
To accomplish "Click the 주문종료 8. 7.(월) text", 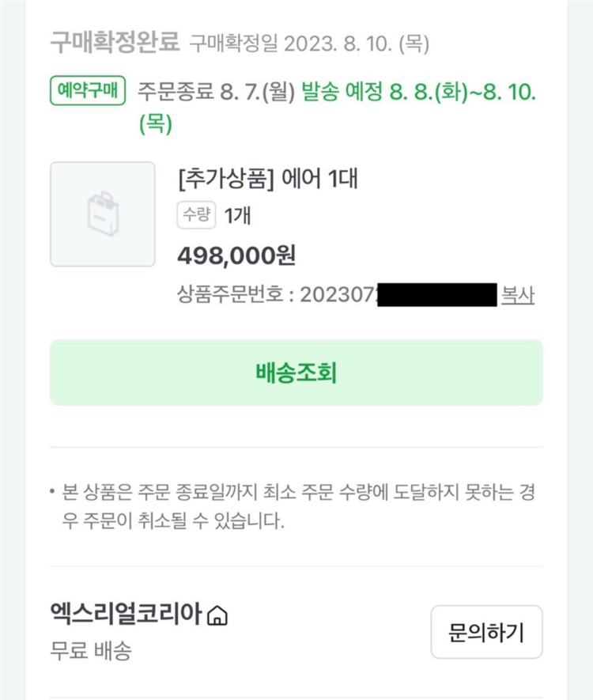I will click(217, 92).
